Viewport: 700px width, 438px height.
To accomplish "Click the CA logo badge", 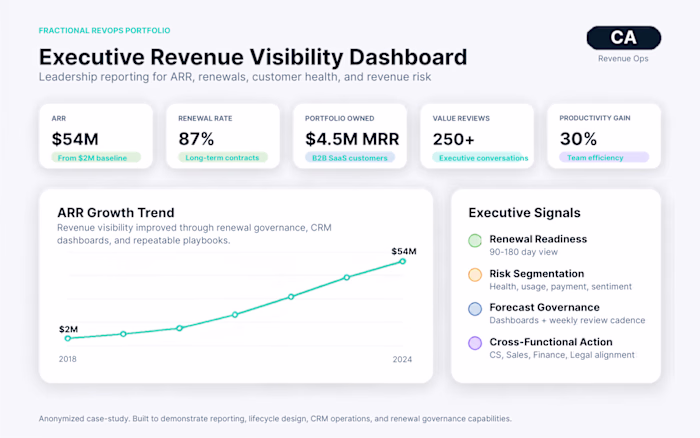I will pos(624,38).
